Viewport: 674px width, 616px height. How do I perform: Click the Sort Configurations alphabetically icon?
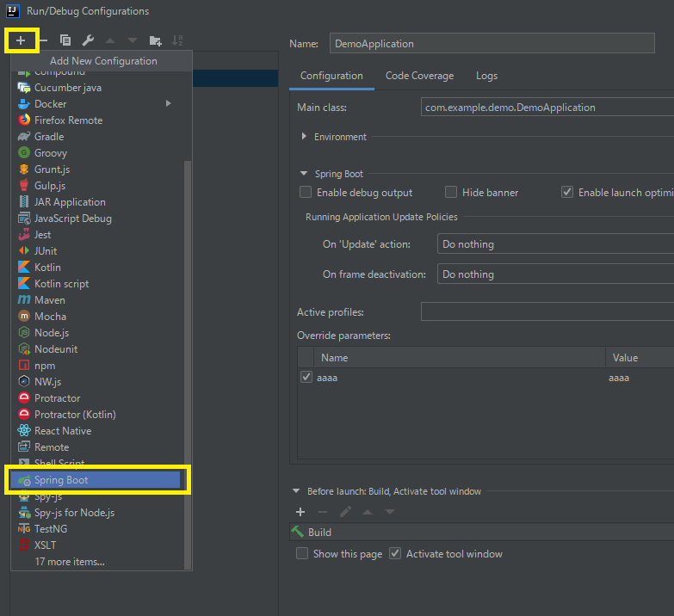(177, 40)
